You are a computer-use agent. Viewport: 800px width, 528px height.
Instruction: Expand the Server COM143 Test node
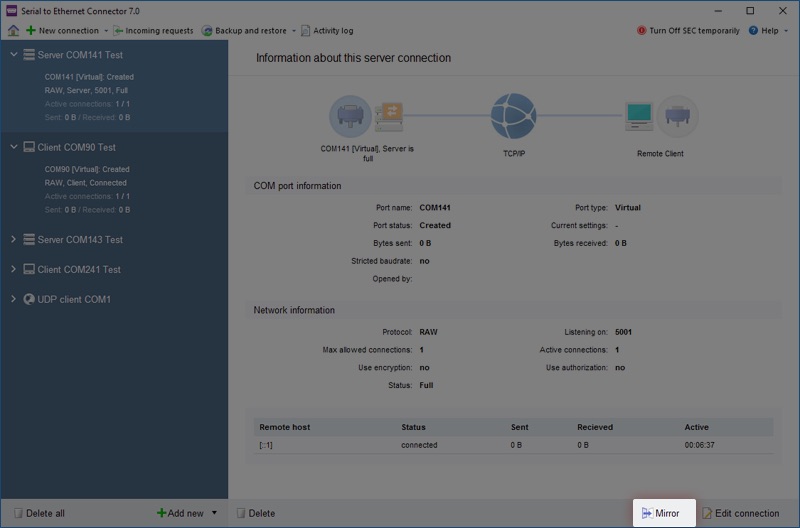point(14,239)
